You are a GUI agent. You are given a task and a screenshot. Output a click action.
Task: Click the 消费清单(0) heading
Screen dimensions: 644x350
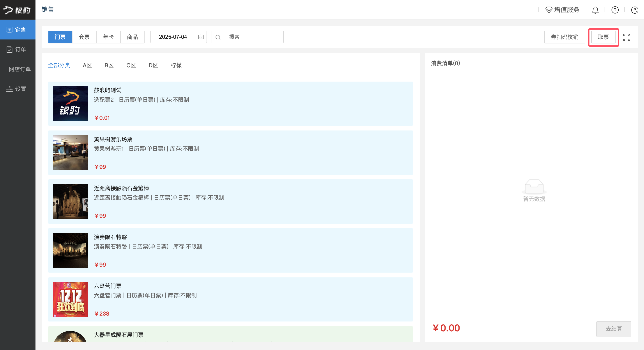[446, 63]
